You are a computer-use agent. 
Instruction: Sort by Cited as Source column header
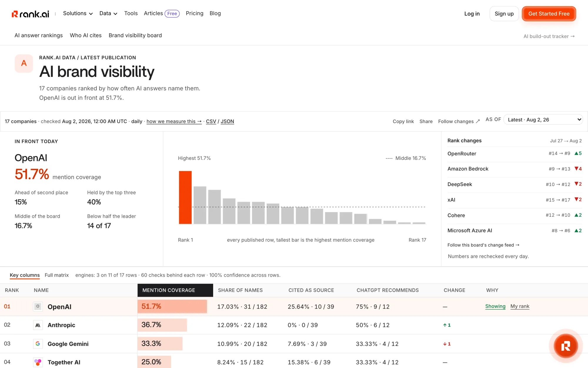click(x=311, y=290)
